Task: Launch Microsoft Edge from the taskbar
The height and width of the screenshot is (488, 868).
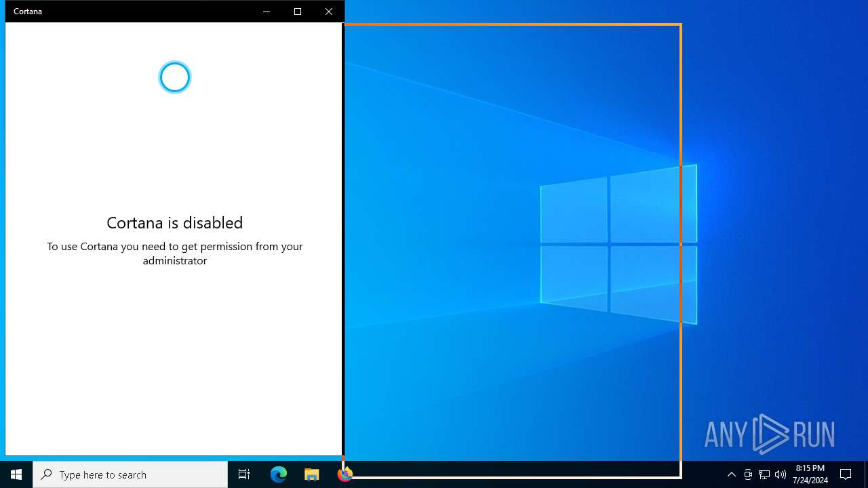Action: point(279,474)
